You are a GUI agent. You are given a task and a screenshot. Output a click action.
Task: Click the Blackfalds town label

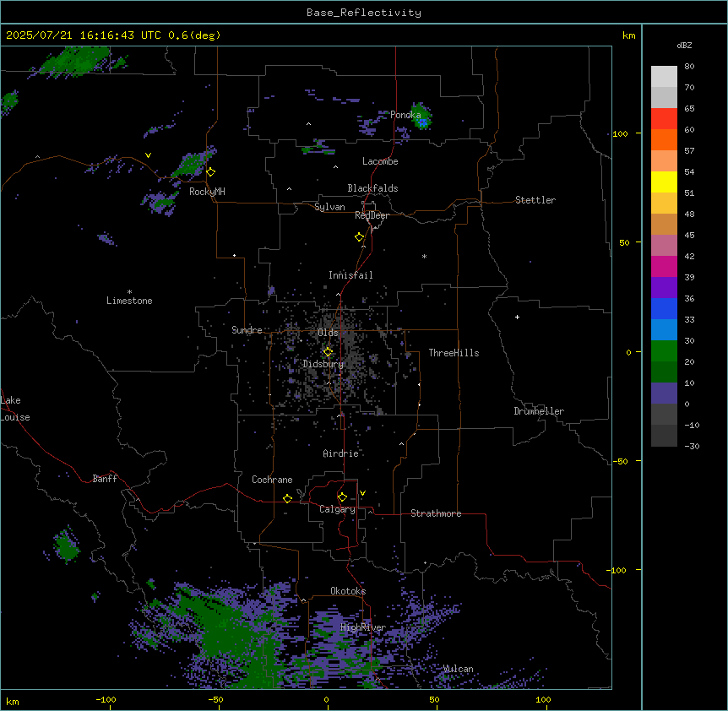[x=372, y=188]
